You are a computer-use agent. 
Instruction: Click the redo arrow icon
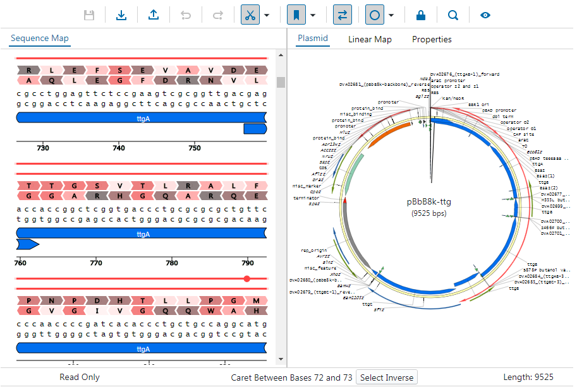click(218, 15)
